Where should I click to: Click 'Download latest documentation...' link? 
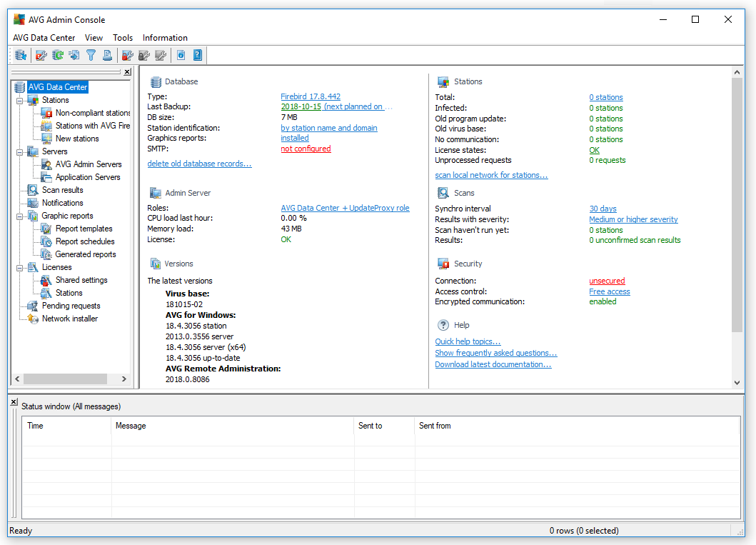point(493,364)
